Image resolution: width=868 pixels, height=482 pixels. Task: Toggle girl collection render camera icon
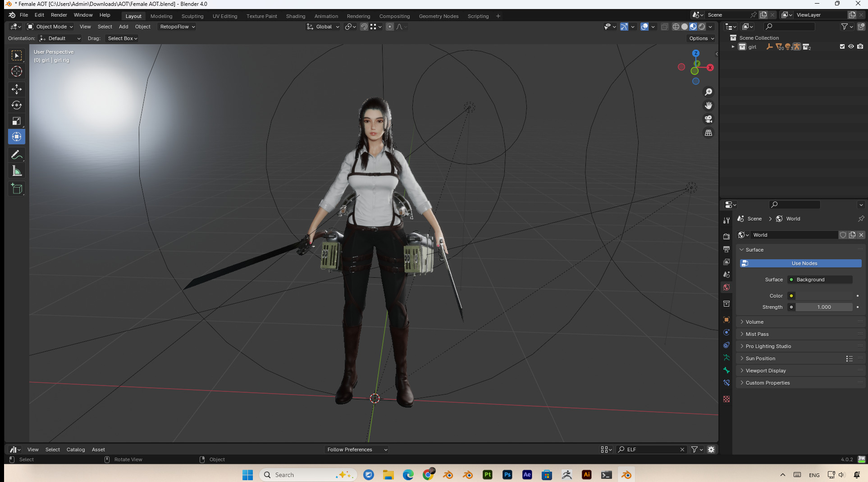(x=860, y=46)
